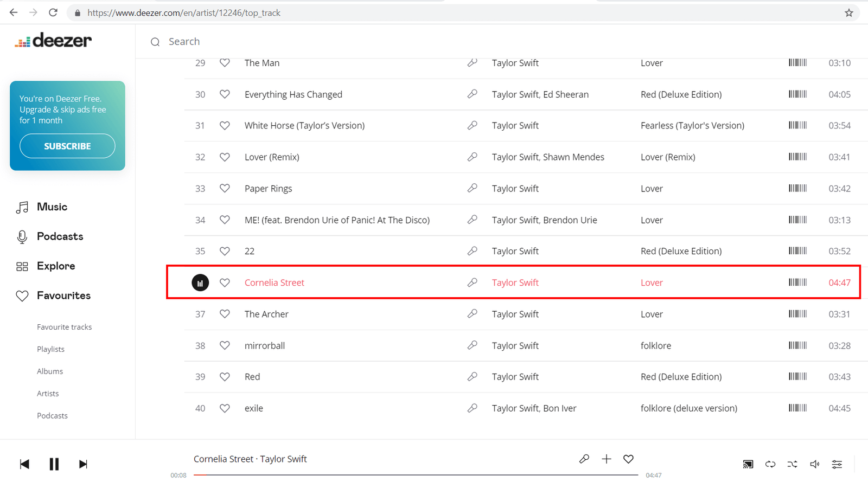Screen dimensions: 868x482
Task: Open Music in the sidebar
Action: (52, 207)
